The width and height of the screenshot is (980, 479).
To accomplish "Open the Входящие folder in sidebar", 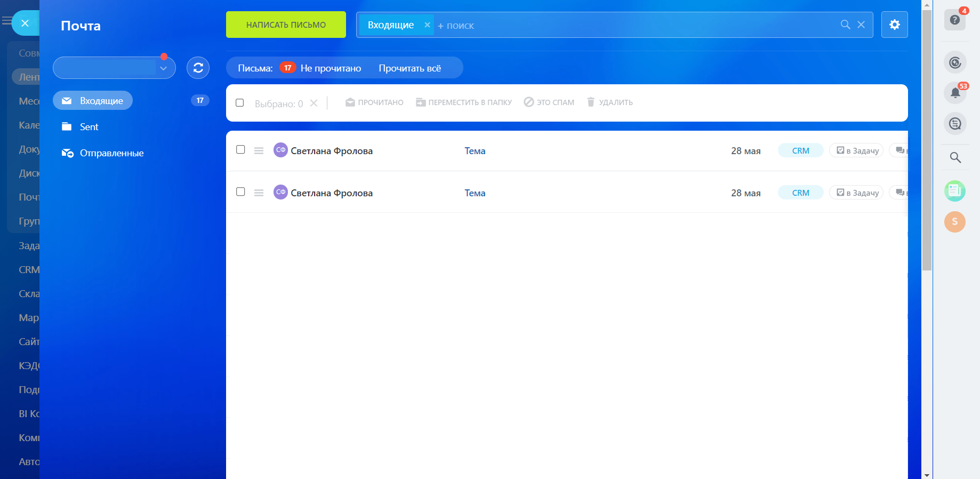I will coord(93,100).
